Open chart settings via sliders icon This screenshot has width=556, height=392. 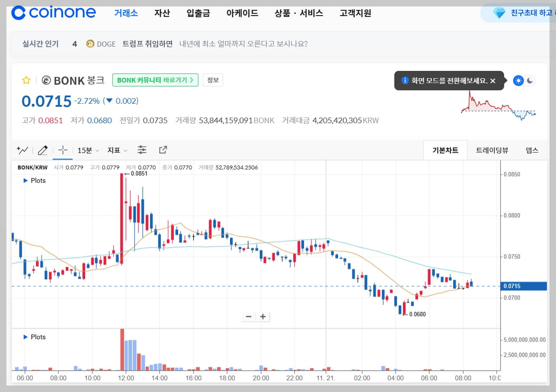pyautogui.click(x=142, y=150)
